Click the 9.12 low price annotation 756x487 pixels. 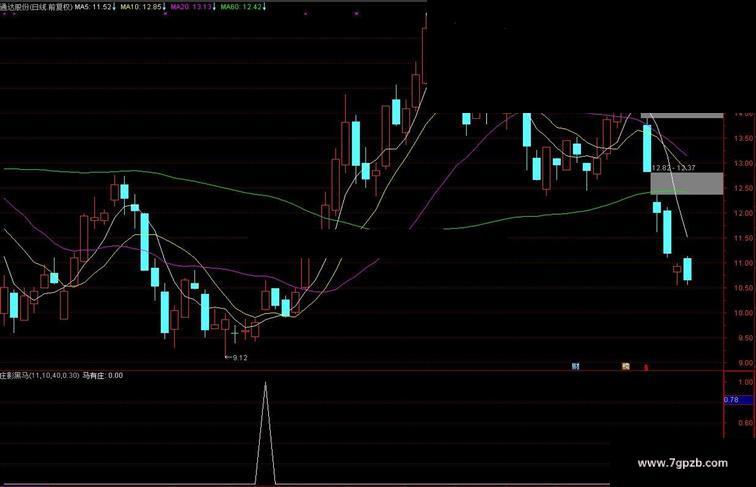(x=237, y=358)
